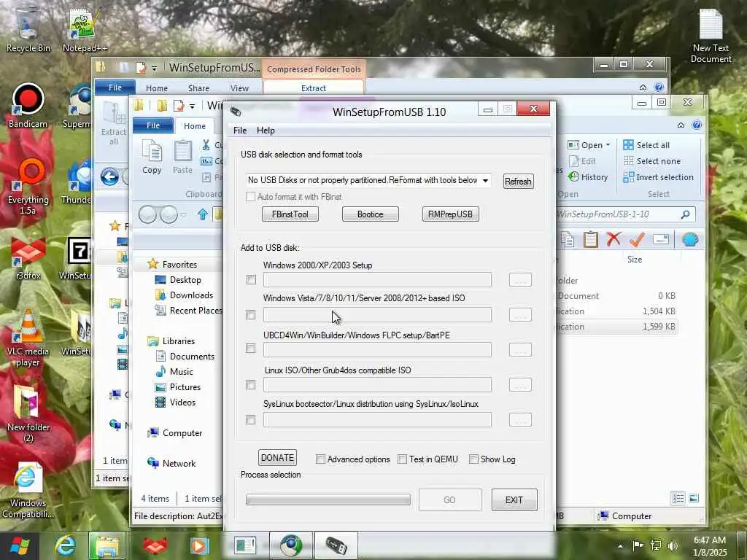Open quick access toolbar dropdown in front Explorer
The width and height of the screenshot is (747, 560).
[192, 106]
